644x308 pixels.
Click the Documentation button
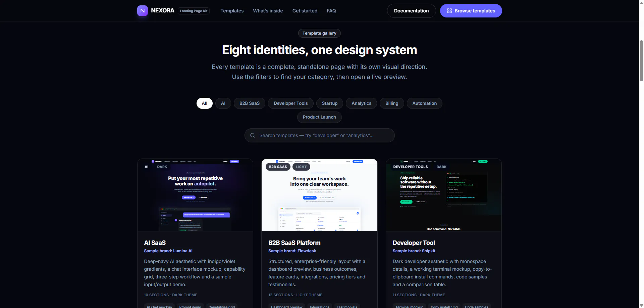pos(411,11)
